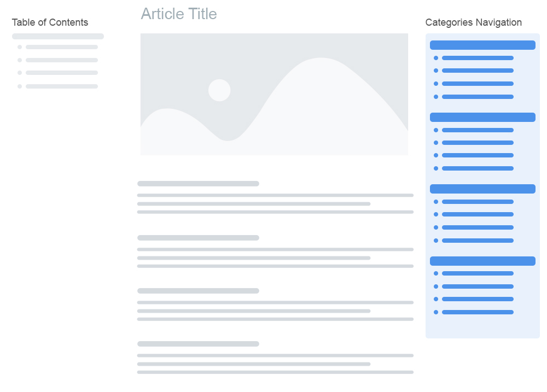Select the Table of Contents heading
The width and height of the screenshot is (547, 392).
click(50, 22)
